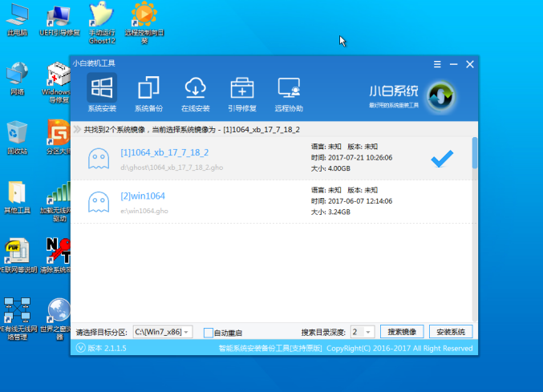This screenshot has height=392, width=543.
Task: Select the 系统安装 tab icon
Action: (x=102, y=87)
